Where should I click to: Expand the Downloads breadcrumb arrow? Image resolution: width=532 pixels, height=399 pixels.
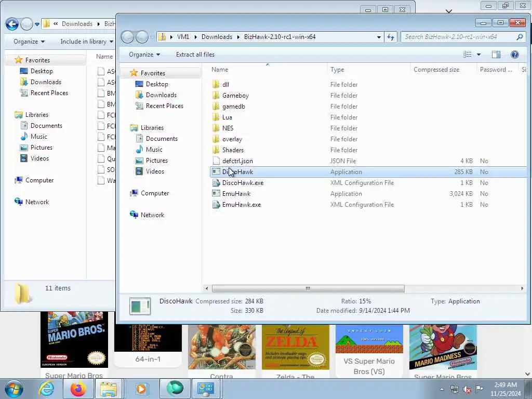pyautogui.click(x=238, y=37)
